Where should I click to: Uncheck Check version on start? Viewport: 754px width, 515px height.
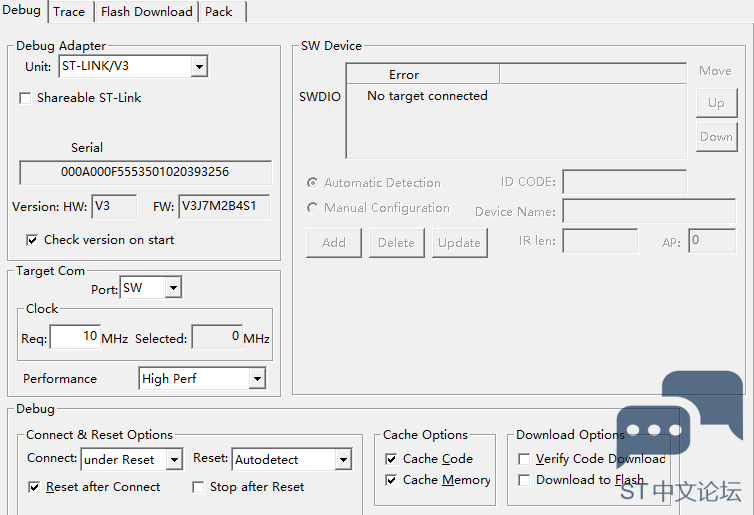click(32, 240)
